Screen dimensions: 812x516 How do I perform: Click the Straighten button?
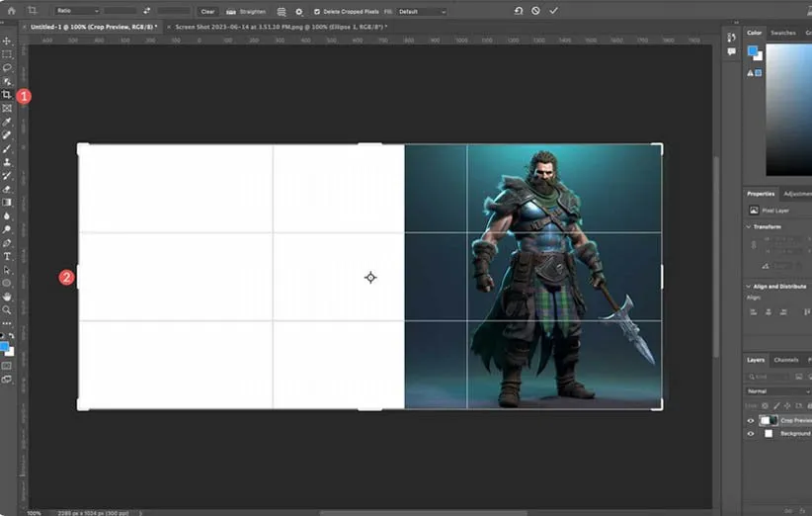pos(247,11)
